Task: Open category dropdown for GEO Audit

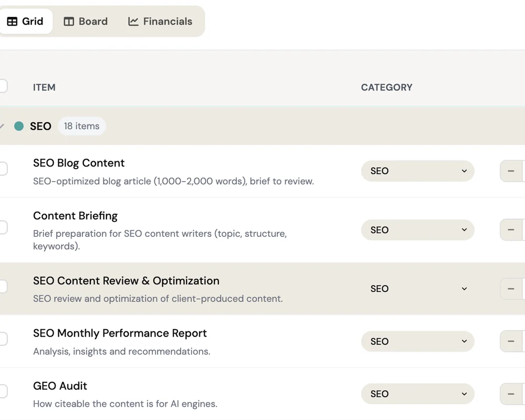Action: tap(417, 394)
